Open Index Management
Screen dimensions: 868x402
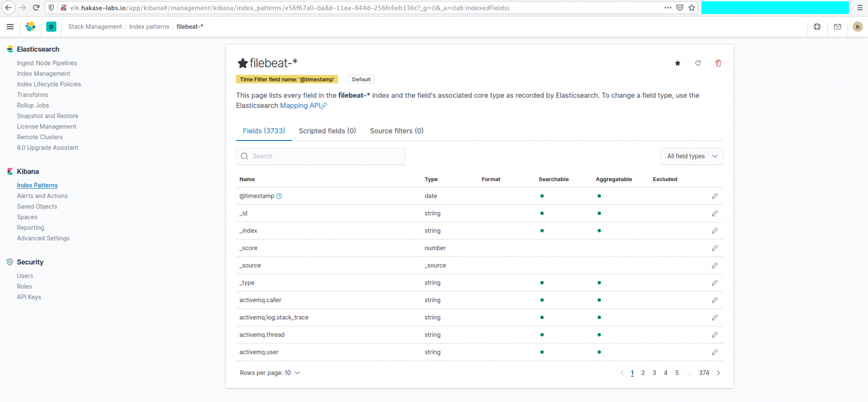(43, 74)
